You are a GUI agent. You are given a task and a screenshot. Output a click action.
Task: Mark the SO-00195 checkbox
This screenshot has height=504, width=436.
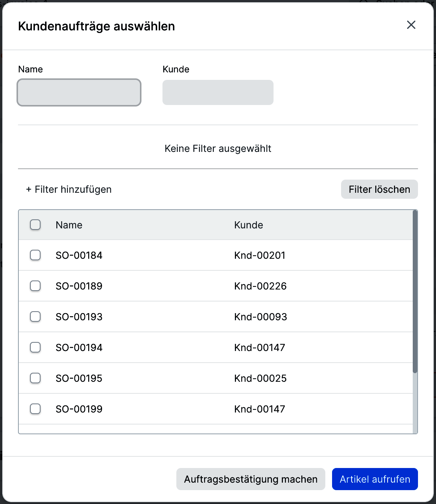coord(35,378)
